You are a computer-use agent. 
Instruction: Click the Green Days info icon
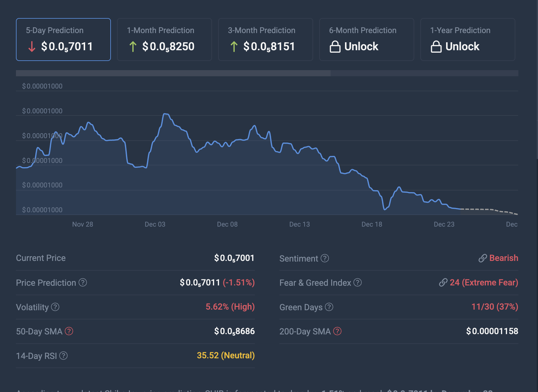point(329,307)
